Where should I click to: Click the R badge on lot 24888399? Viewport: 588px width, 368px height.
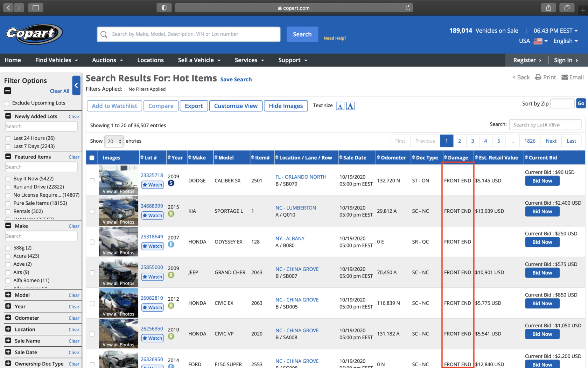coord(171,213)
